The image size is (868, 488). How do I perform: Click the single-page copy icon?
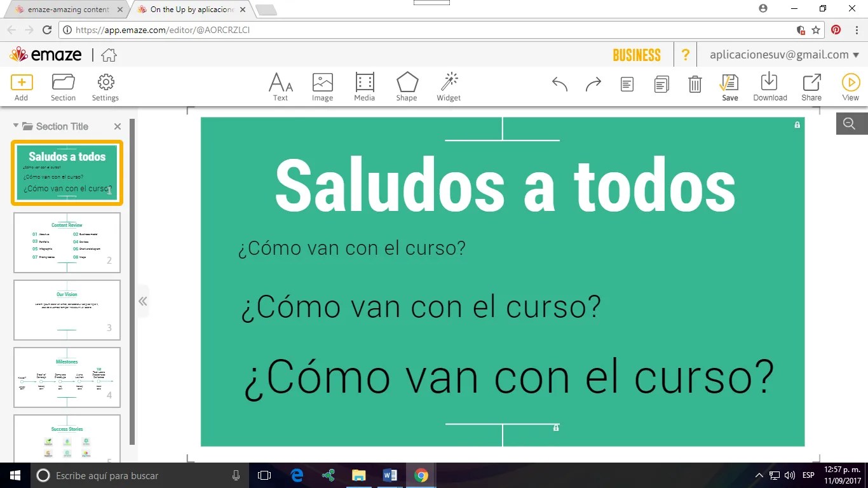pyautogui.click(x=627, y=84)
